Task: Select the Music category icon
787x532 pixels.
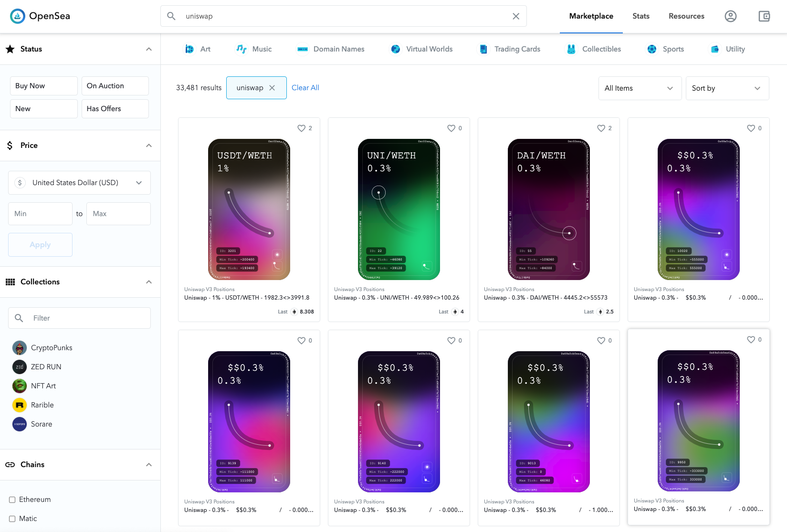Action: pos(241,49)
